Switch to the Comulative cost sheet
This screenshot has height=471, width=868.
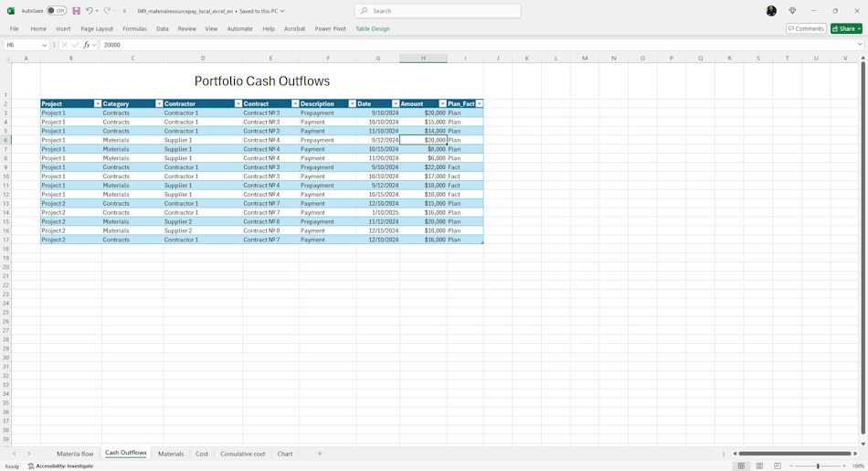242,454
